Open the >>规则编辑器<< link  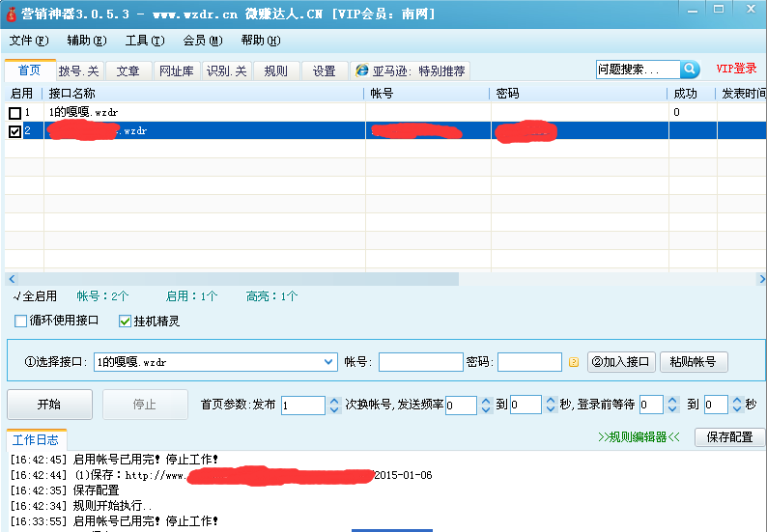(639, 437)
